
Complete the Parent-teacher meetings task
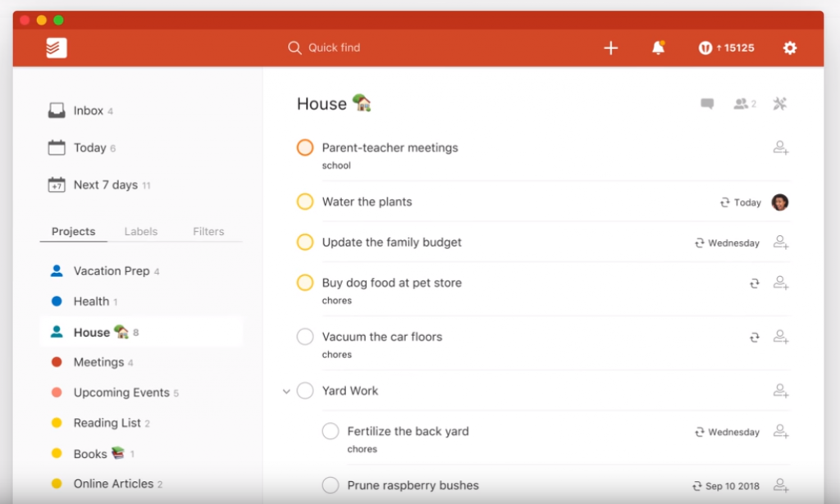(x=305, y=148)
